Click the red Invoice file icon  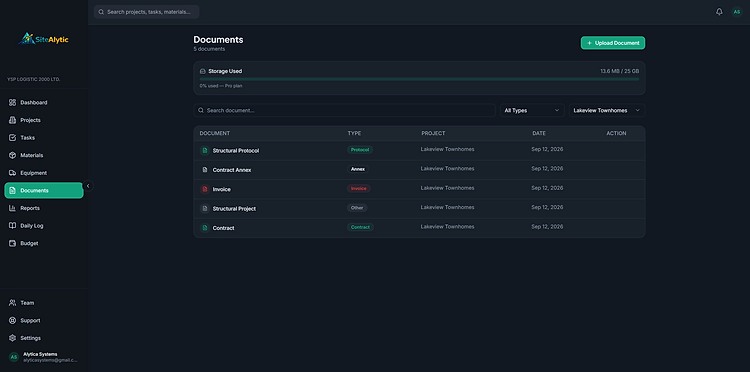point(205,189)
